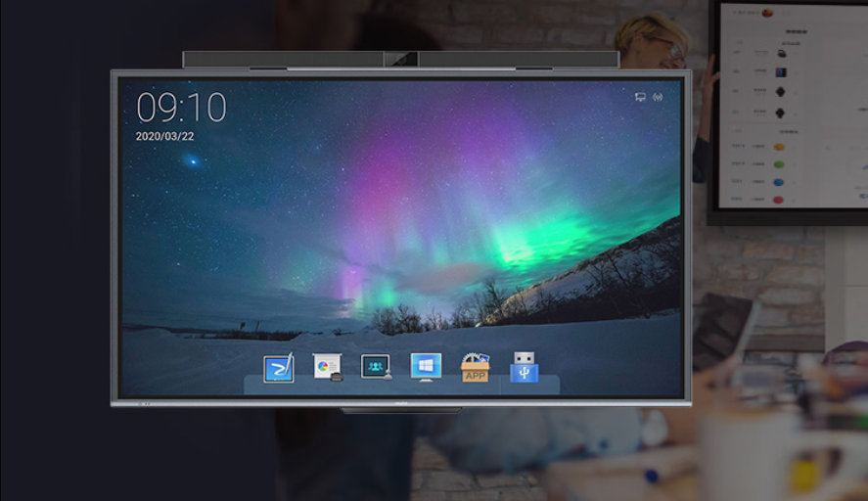
Task: Select the 2020/03/22 date text
Action: pos(164,136)
